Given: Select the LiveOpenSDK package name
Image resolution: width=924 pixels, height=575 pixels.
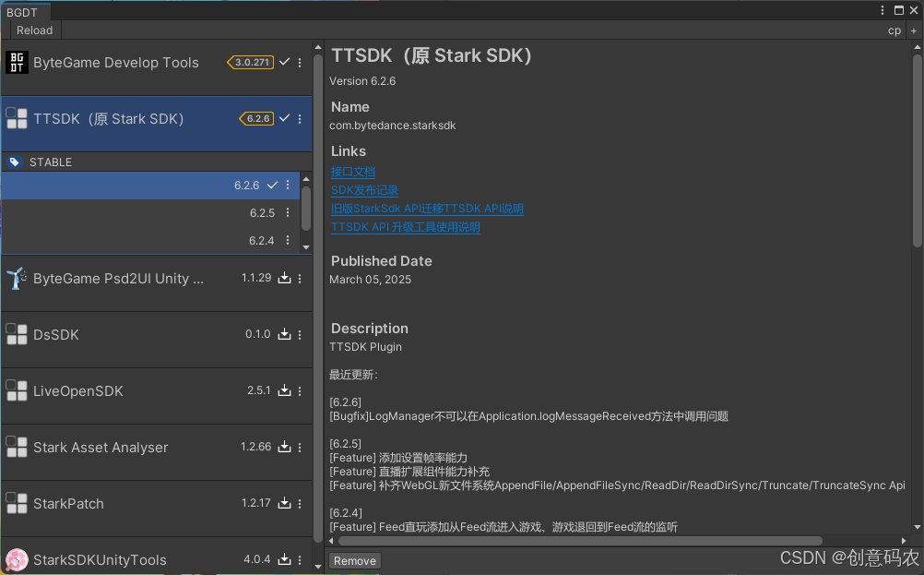Looking at the screenshot, I should coord(77,391).
